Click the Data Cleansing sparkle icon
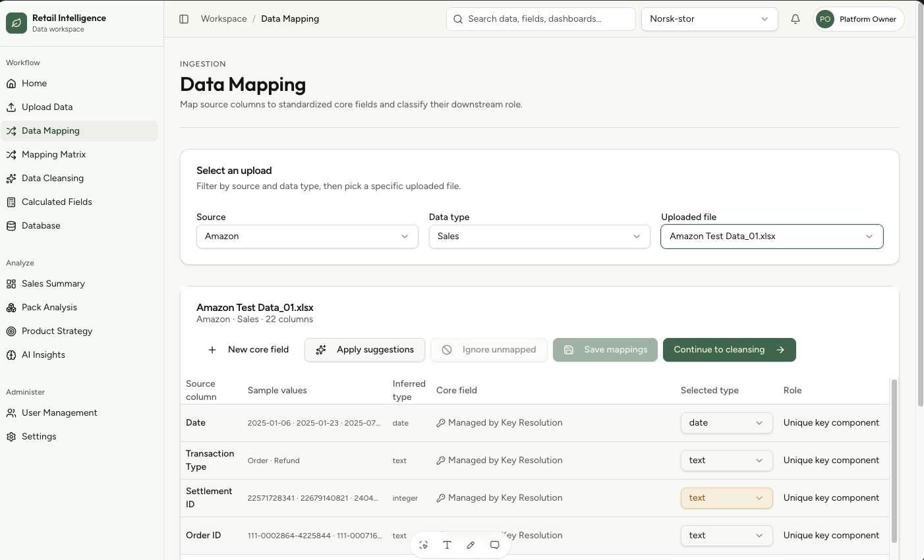Image resolution: width=924 pixels, height=560 pixels. (x=11, y=179)
